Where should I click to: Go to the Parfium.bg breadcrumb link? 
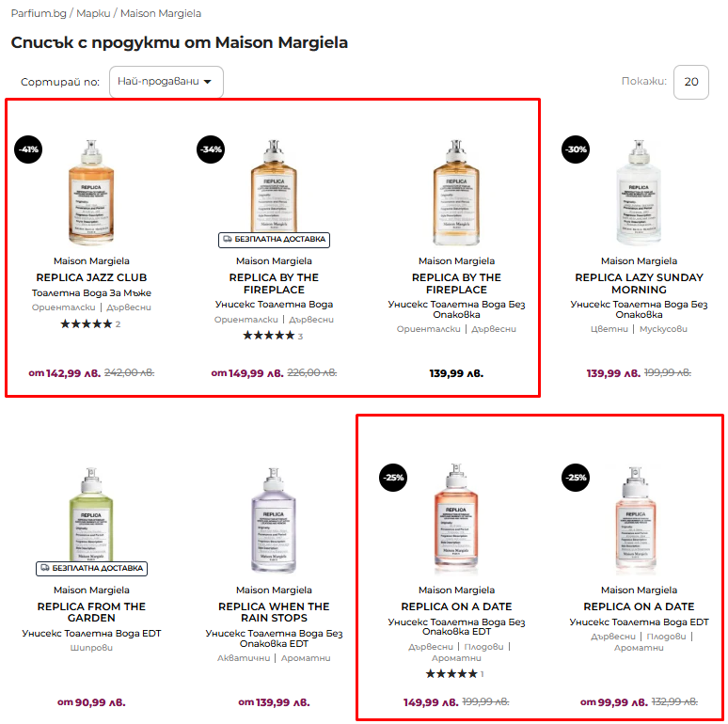pos(39,13)
